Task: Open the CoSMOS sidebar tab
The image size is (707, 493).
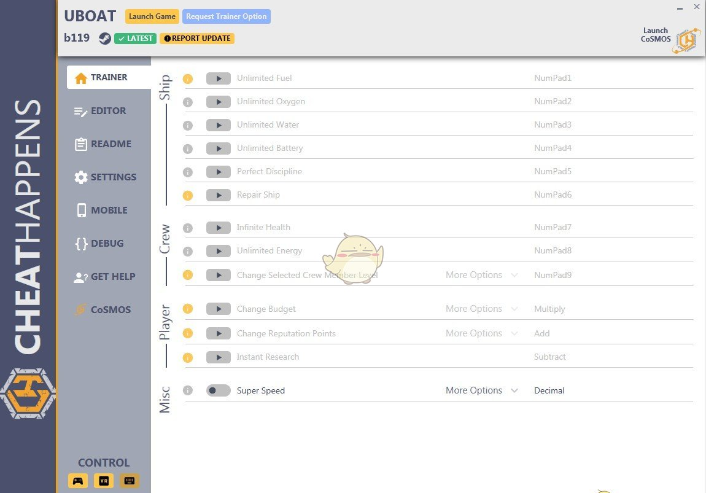Action: (x=103, y=310)
